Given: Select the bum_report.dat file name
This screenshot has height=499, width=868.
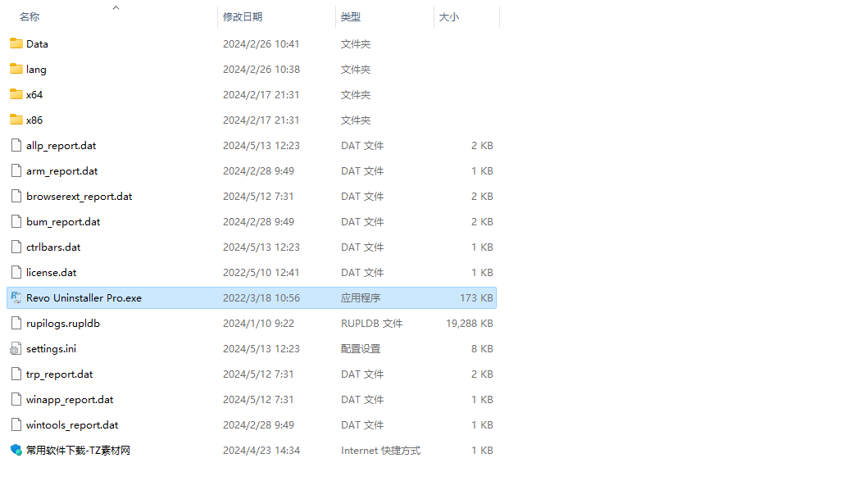Looking at the screenshot, I should [x=63, y=222].
